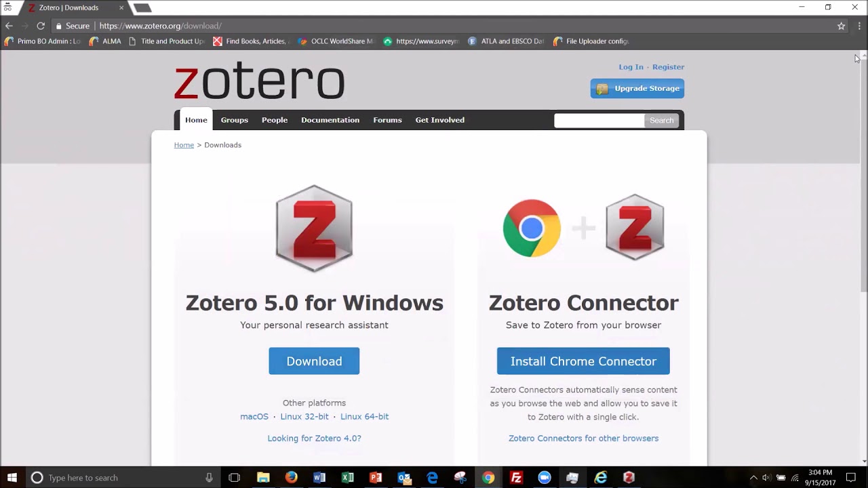868x488 pixels.
Task: Open PowerPoint from the taskbar
Action: (376, 478)
